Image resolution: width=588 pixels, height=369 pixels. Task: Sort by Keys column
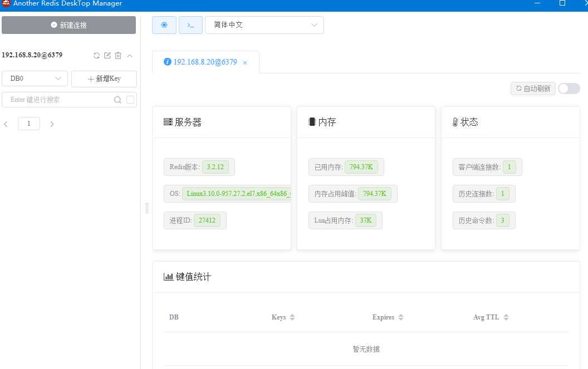(292, 317)
